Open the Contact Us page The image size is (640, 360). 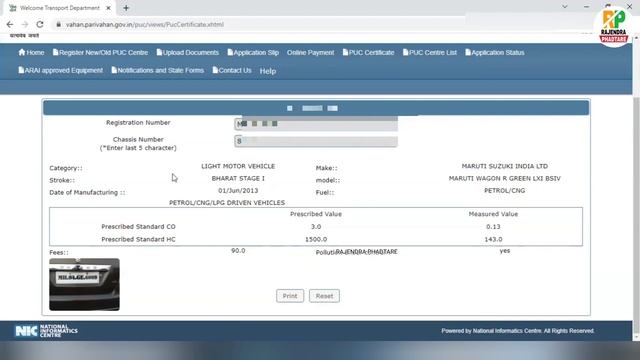click(x=232, y=70)
